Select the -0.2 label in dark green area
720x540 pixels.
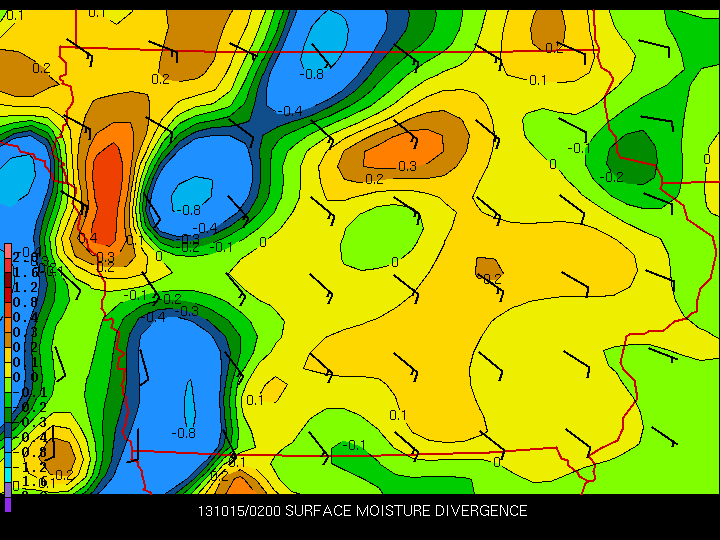coord(612,177)
